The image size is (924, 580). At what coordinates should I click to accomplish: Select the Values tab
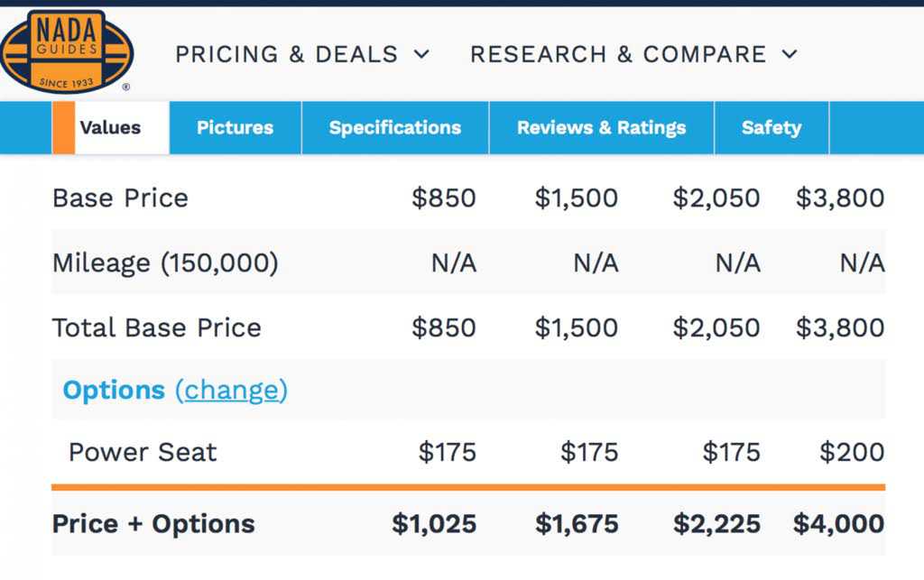[110, 127]
